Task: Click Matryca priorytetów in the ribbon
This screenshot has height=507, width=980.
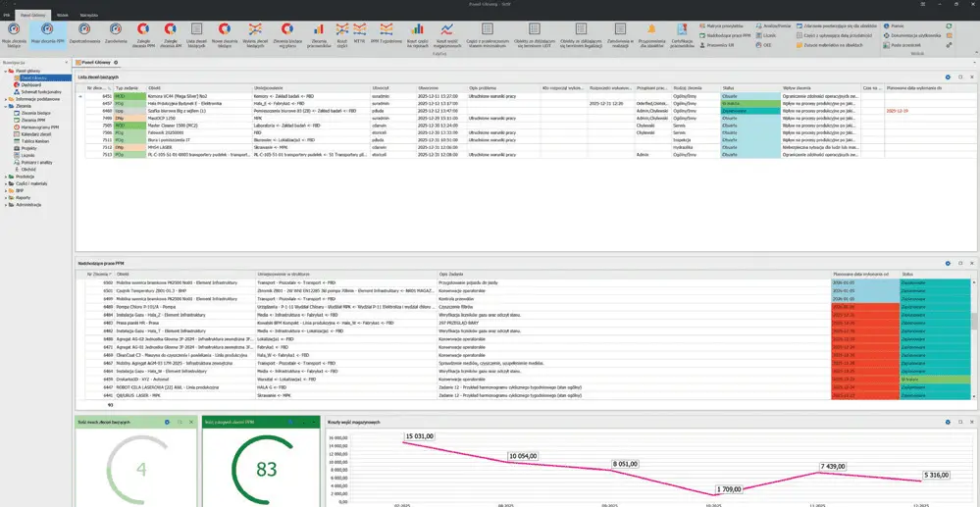Action: coord(724,25)
